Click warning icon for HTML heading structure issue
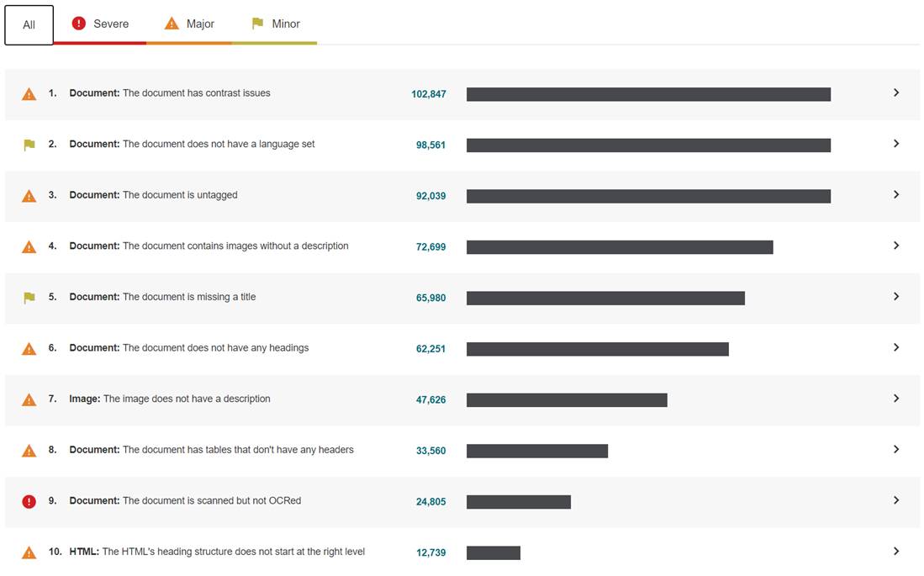This screenshot has height=576, width=924. pos(29,553)
